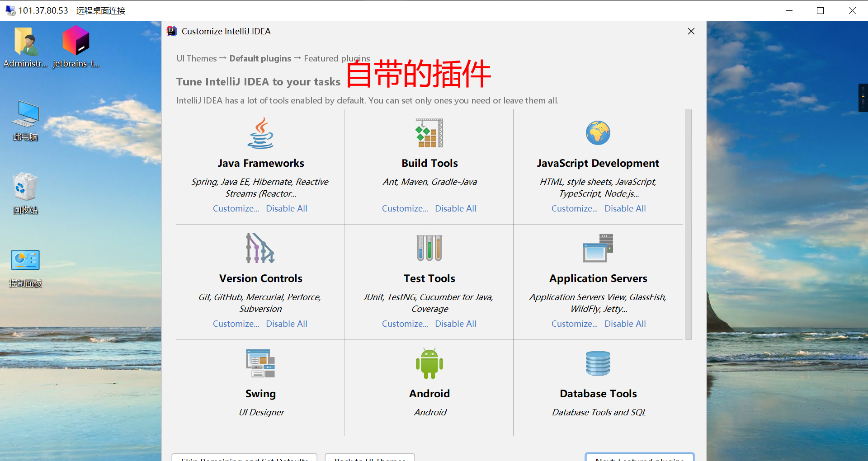Click the Version Controls branches icon
The image size is (868, 461).
pyautogui.click(x=260, y=248)
